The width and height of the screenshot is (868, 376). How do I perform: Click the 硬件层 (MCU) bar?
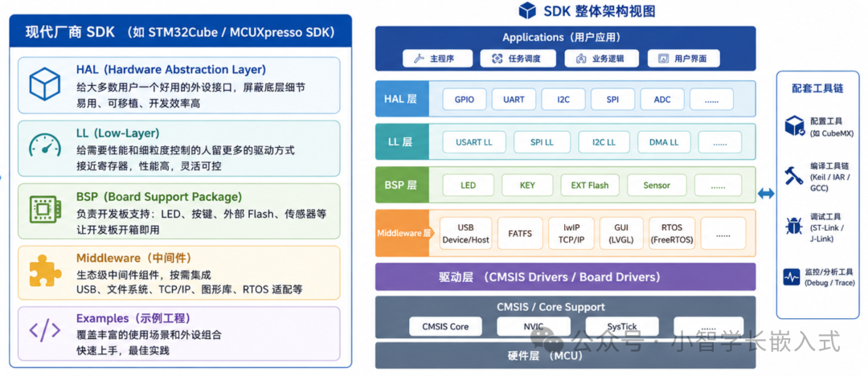tap(565, 355)
